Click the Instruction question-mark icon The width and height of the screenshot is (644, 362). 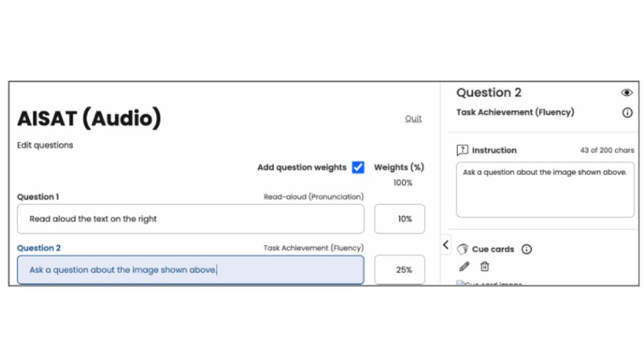pos(462,150)
